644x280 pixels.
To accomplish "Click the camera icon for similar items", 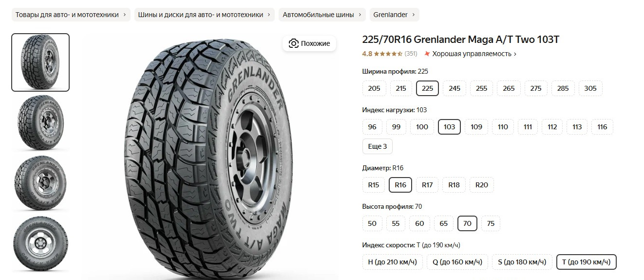I will click(x=293, y=43).
